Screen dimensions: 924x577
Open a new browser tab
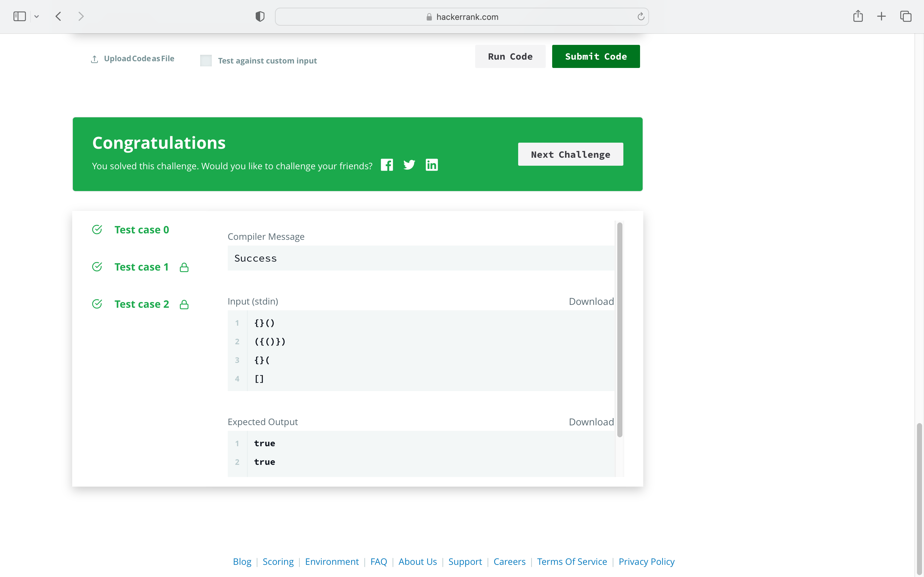click(x=881, y=16)
